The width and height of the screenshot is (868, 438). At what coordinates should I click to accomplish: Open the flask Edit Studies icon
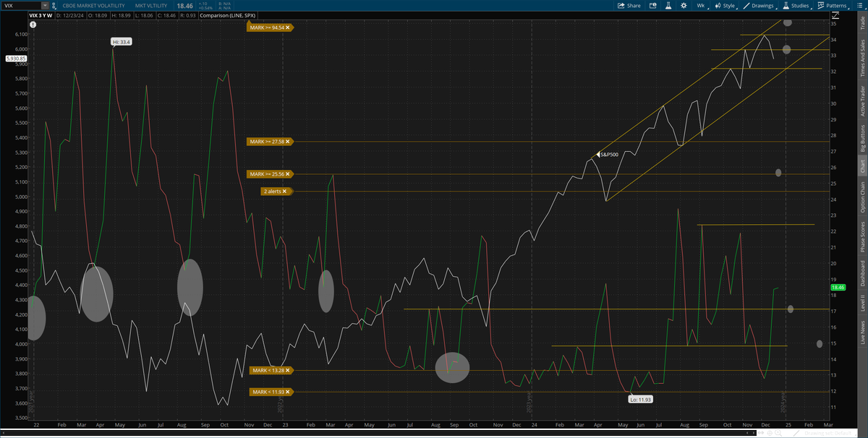pos(668,6)
